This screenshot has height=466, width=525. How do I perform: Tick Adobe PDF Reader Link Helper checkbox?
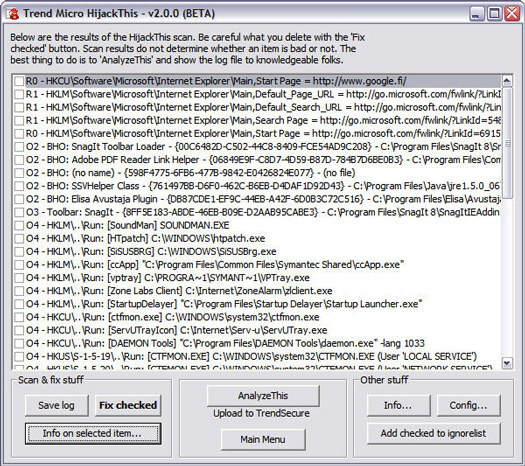coord(19,160)
